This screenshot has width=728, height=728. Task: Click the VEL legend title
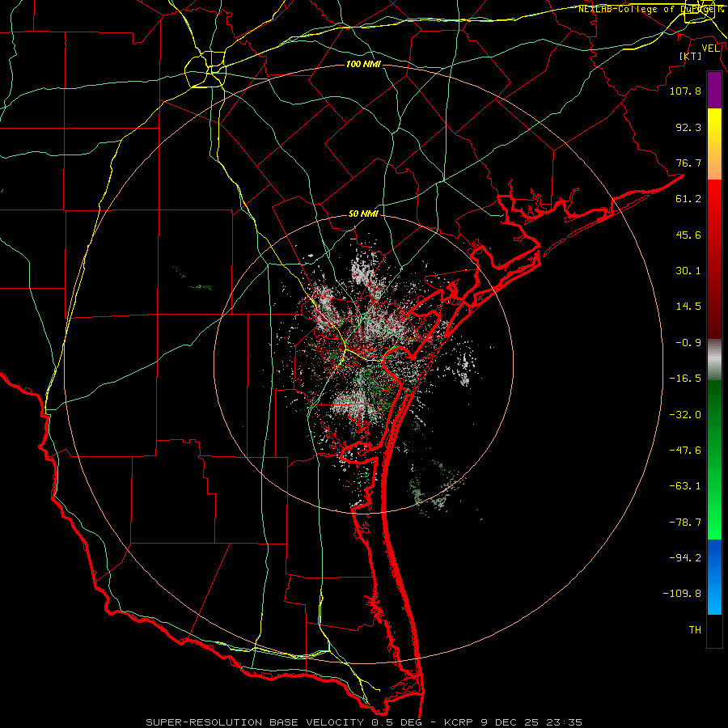click(x=710, y=49)
